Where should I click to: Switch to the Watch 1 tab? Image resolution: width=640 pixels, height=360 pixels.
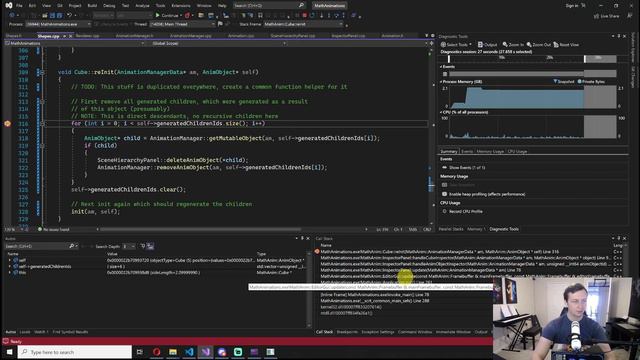click(41, 332)
